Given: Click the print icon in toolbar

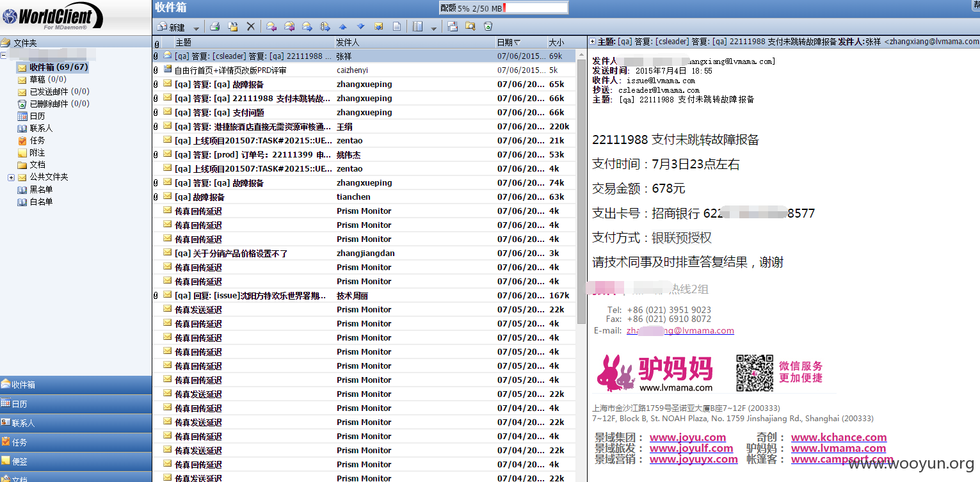Looking at the screenshot, I should point(215,27).
